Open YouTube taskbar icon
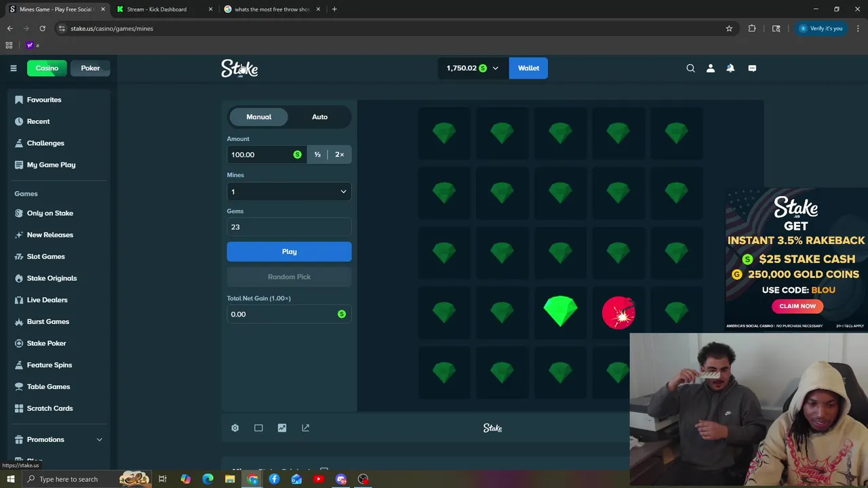The width and height of the screenshot is (868, 488). [x=319, y=479]
